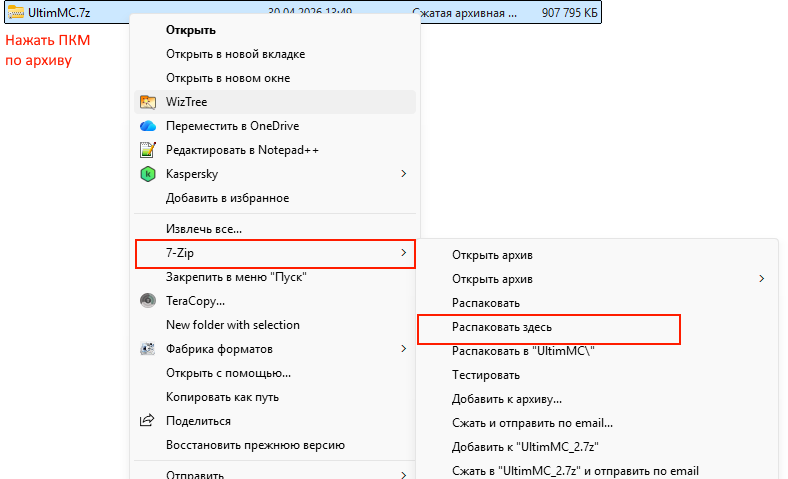The image size is (788, 479).
Task: Select Распаковать здесь in 7-Zip submenu
Action: [501, 327]
